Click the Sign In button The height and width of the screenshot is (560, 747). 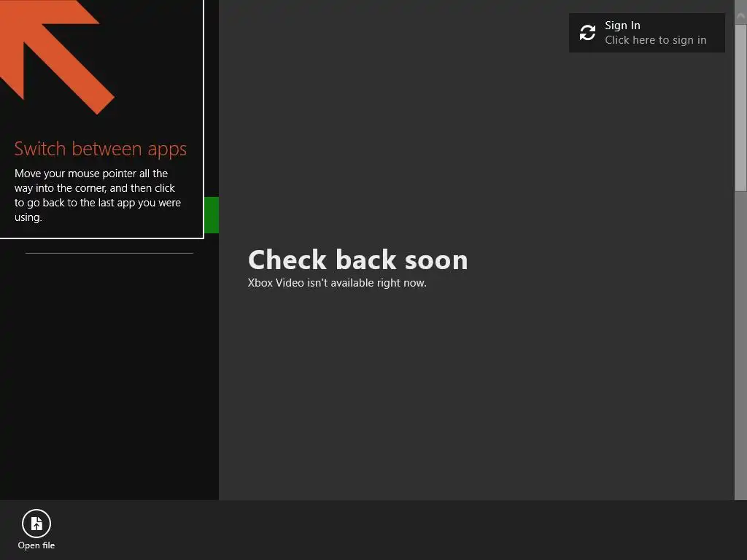click(646, 33)
